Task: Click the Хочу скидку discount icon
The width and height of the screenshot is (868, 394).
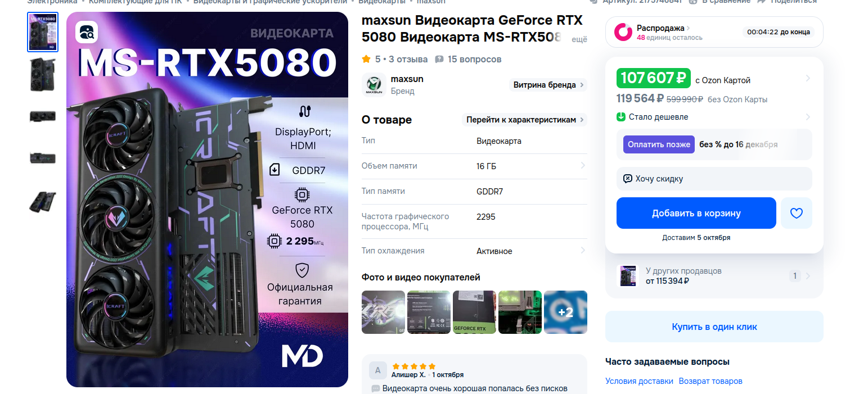Action: [628, 179]
